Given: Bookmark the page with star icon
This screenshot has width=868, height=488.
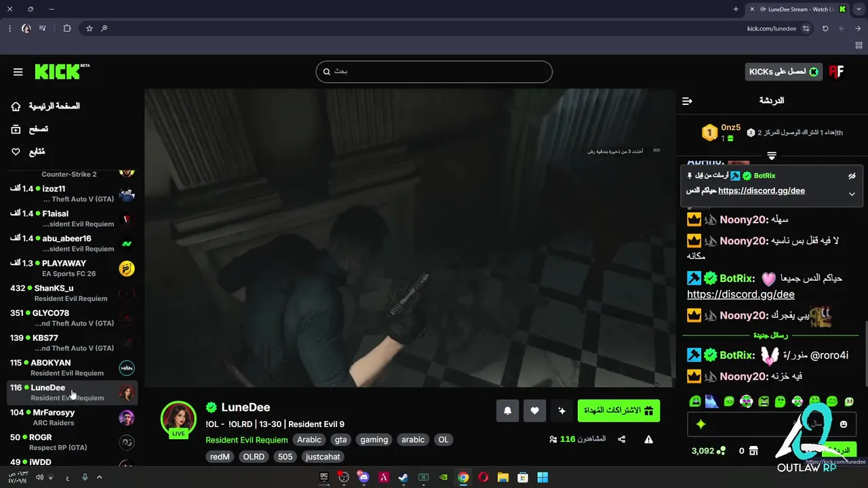Looking at the screenshot, I should [x=89, y=28].
